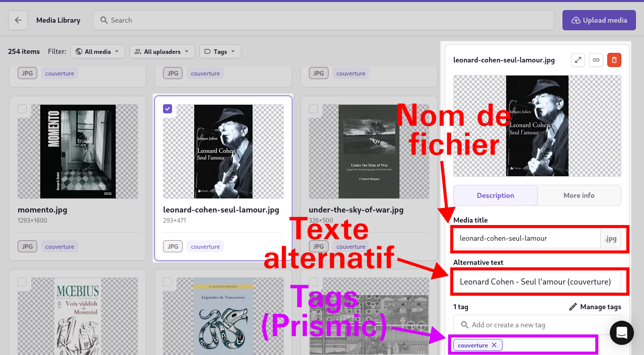Image resolution: width=644 pixels, height=355 pixels.
Task: Click the pencil icon beside Manage tags
Action: point(573,307)
